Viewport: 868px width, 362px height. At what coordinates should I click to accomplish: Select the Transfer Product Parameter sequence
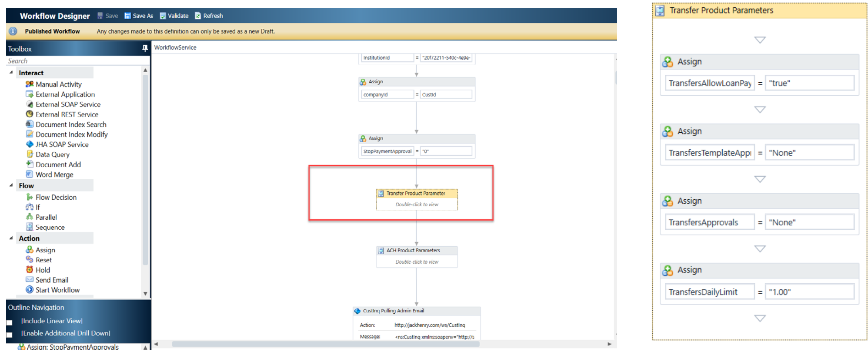click(416, 194)
